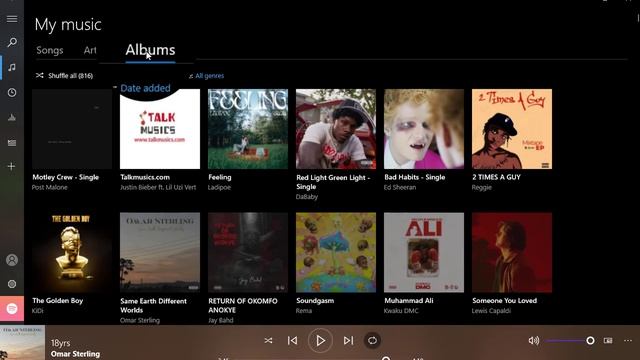Viewport: 640px width, 360px height.
Task: Open Someone You Loved album cover
Action: [x=512, y=252]
